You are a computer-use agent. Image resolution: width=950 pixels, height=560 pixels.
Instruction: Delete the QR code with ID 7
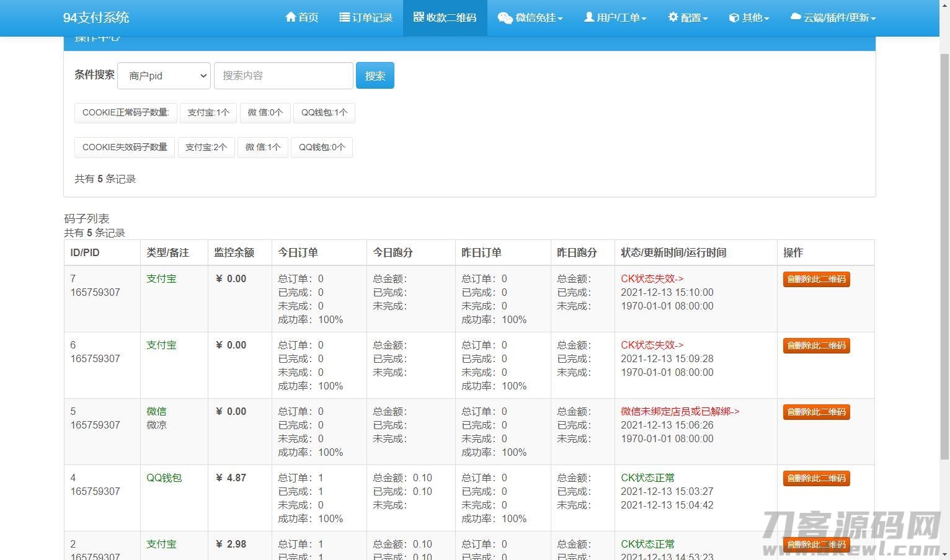coord(816,279)
